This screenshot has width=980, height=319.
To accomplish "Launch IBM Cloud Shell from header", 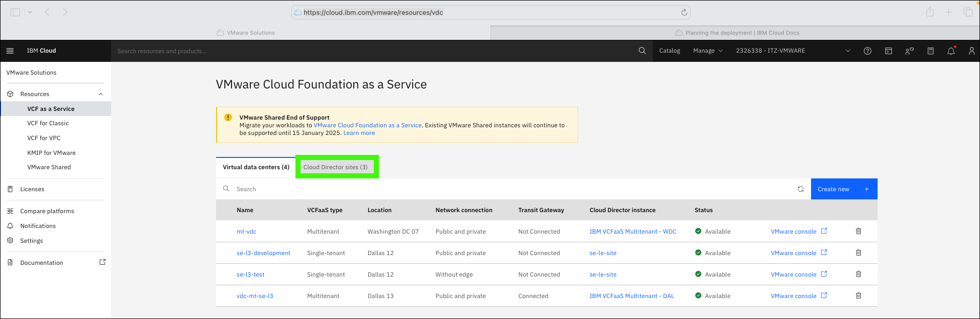I will pos(888,51).
